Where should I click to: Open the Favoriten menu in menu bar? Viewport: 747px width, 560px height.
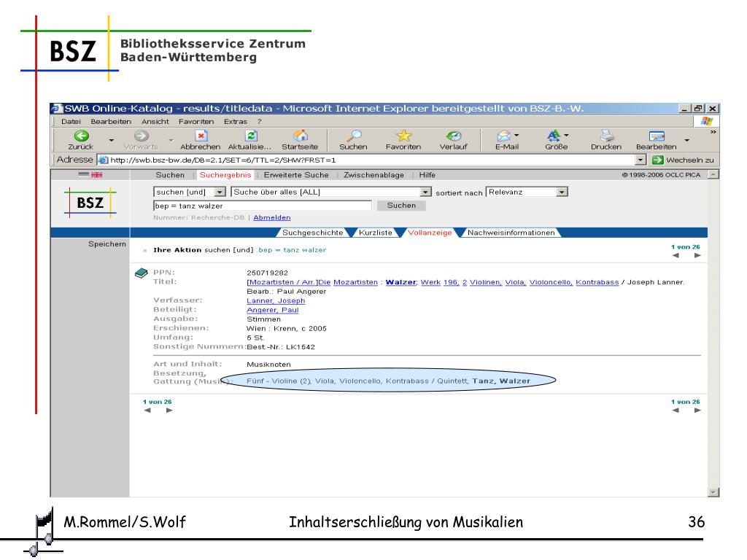[x=196, y=122]
